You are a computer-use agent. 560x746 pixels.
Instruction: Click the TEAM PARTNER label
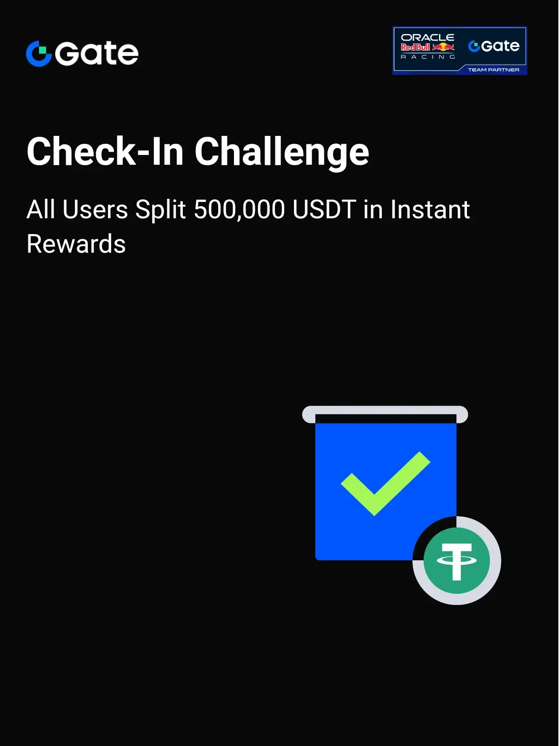click(493, 70)
